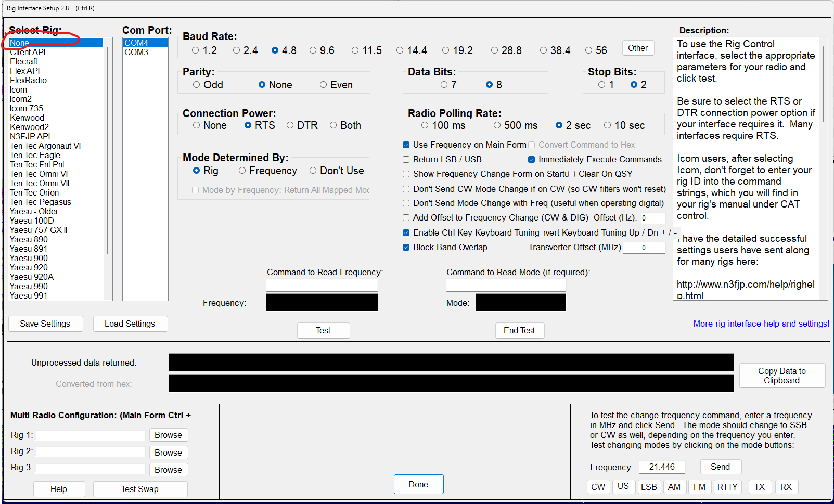Uncheck Use Frequency on Main Form
Screen dimensions: 834x504
406,145
